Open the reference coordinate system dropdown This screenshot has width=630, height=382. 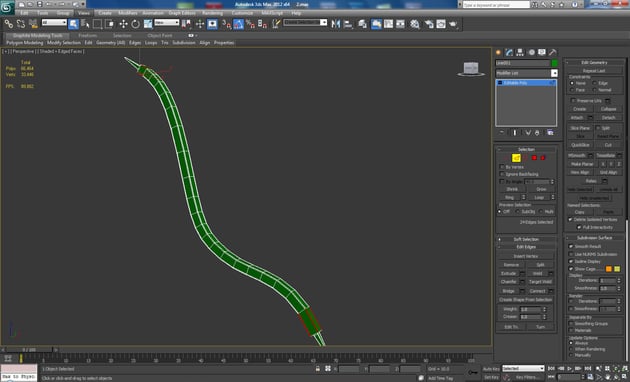tap(167, 23)
